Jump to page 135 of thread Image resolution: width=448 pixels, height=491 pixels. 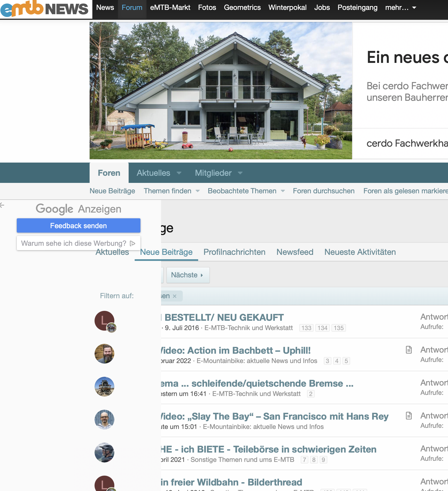point(339,328)
